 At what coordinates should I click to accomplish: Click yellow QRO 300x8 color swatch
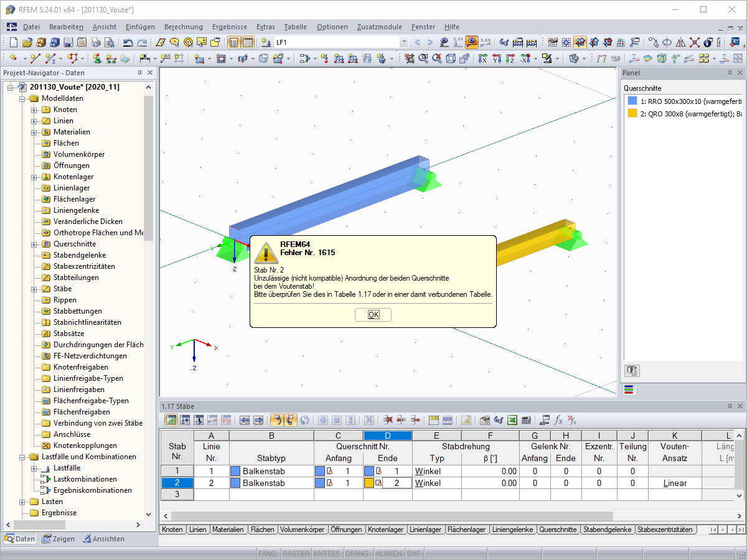(x=632, y=113)
